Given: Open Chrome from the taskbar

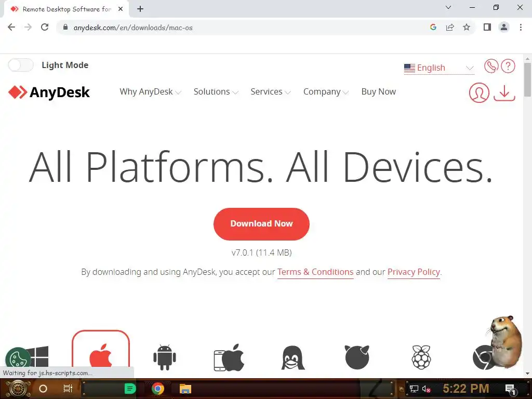Looking at the screenshot, I should tap(158, 389).
